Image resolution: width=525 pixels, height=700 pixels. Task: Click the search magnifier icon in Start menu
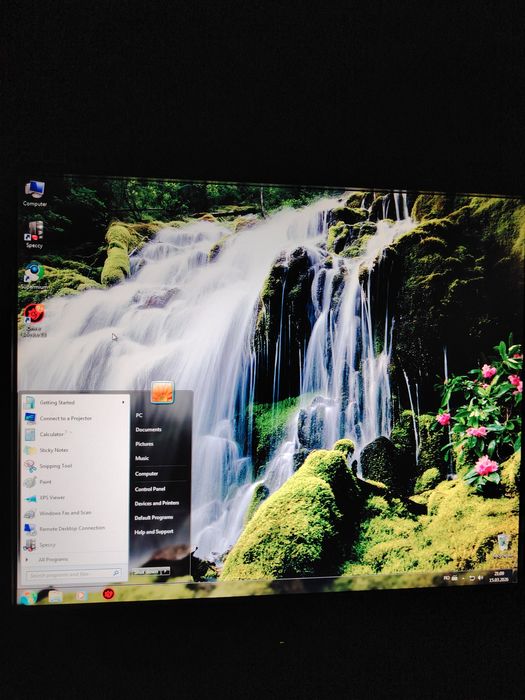click(116, 573)
